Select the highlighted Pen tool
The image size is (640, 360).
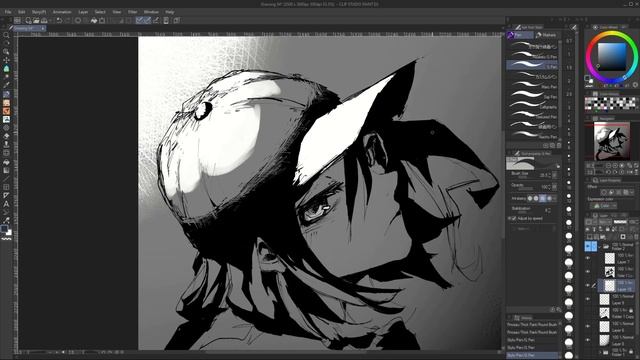(6, 94)
